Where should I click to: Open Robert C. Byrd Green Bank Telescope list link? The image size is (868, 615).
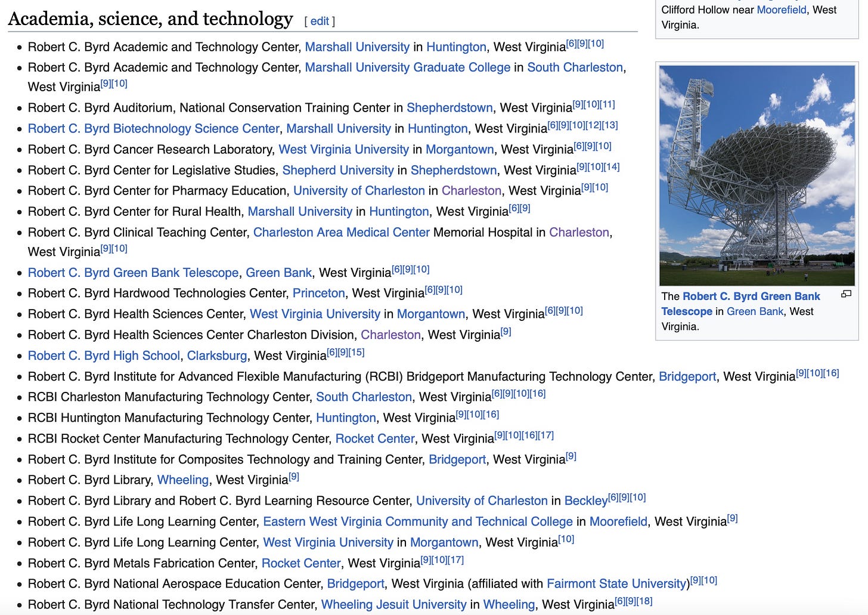pyautogui.click(x=134, y=273)
